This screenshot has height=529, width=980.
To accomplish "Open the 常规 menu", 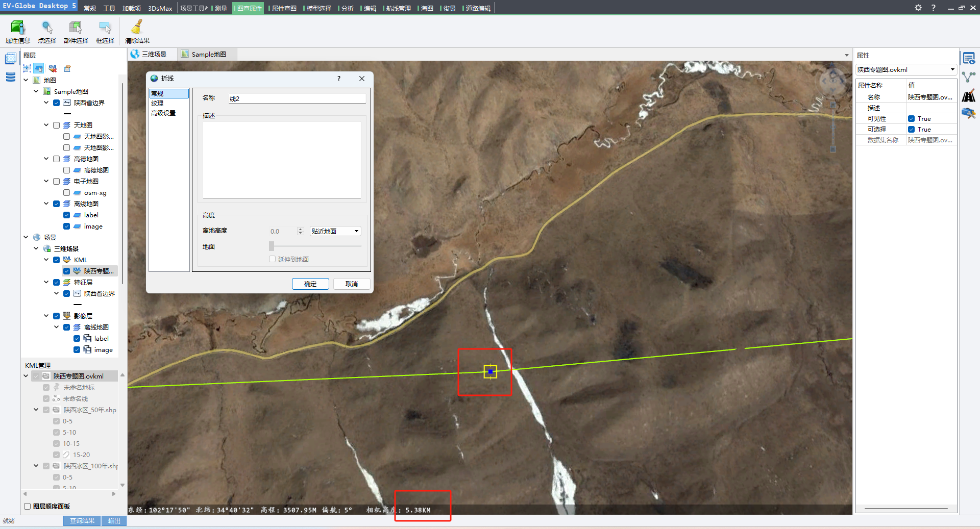I will tap(90, 8).
